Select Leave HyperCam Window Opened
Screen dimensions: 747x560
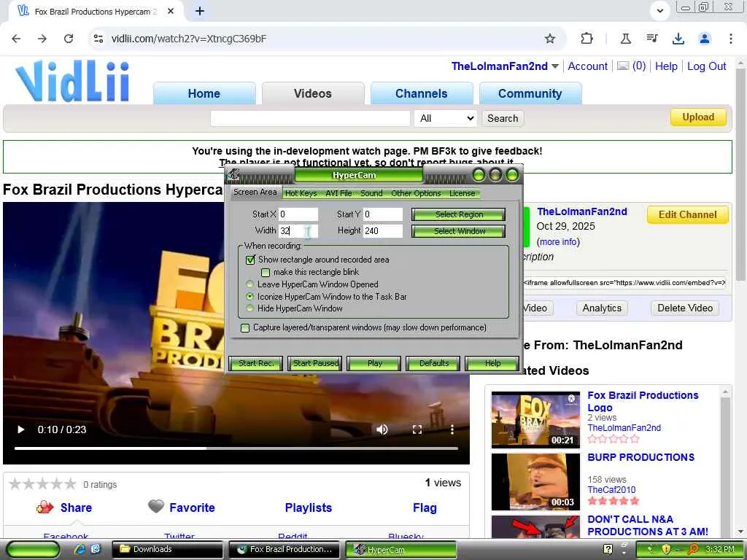coord(249,284)
